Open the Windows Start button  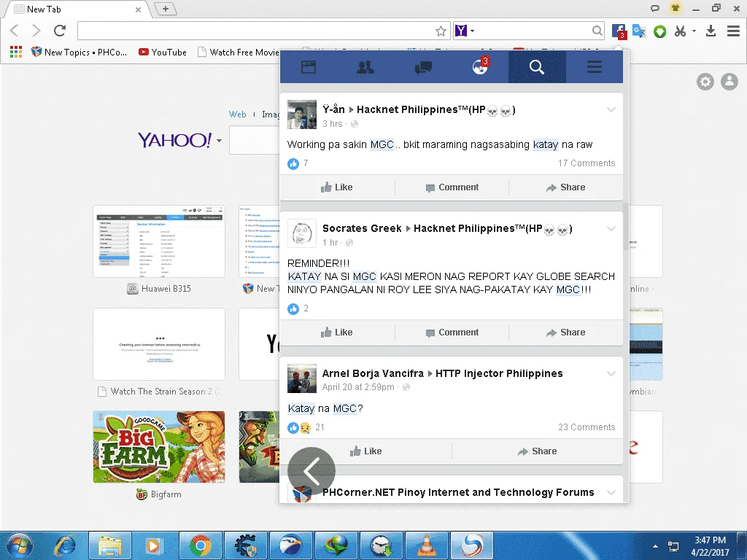tap(20, 545)
